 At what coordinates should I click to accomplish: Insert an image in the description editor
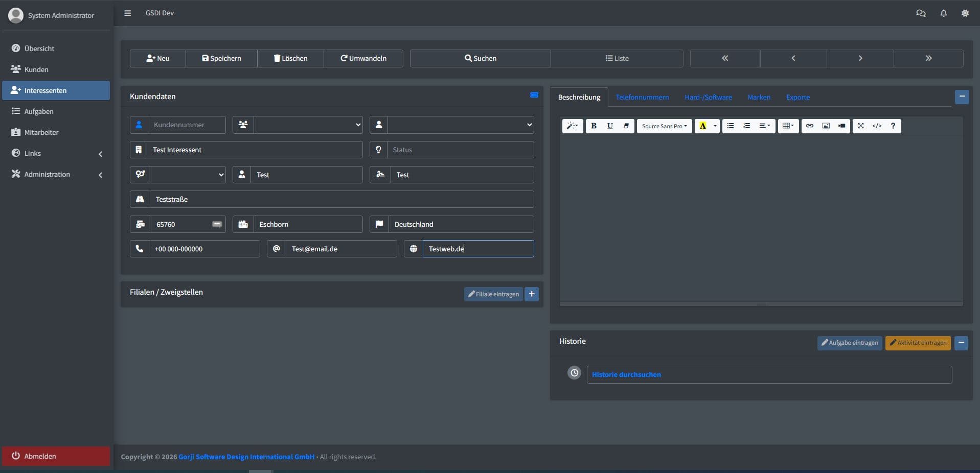(x=826, y=126)
